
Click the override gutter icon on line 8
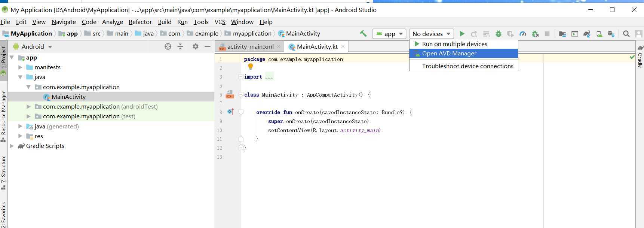pyautogui.click(x=231, y=112)
